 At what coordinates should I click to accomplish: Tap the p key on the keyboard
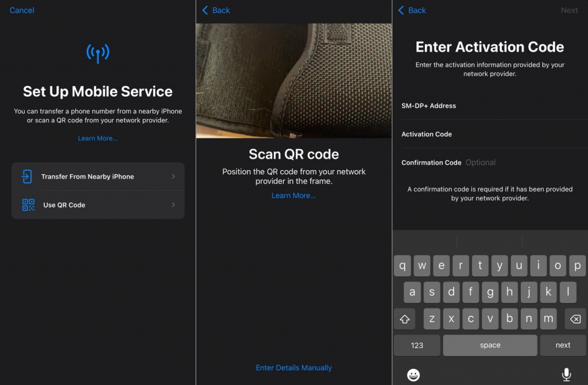(x=578, y=265)
